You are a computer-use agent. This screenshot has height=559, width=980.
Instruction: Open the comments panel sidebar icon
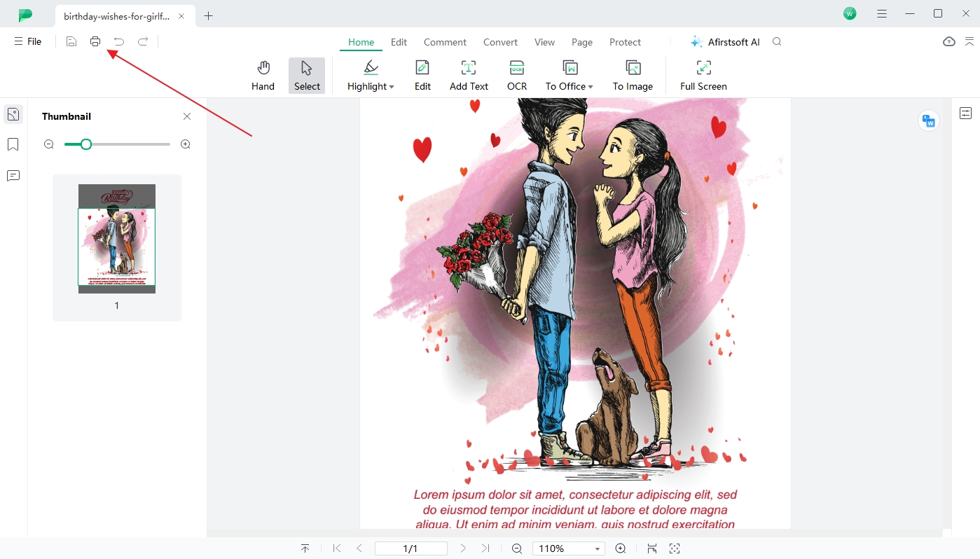[x=13, y=175]
